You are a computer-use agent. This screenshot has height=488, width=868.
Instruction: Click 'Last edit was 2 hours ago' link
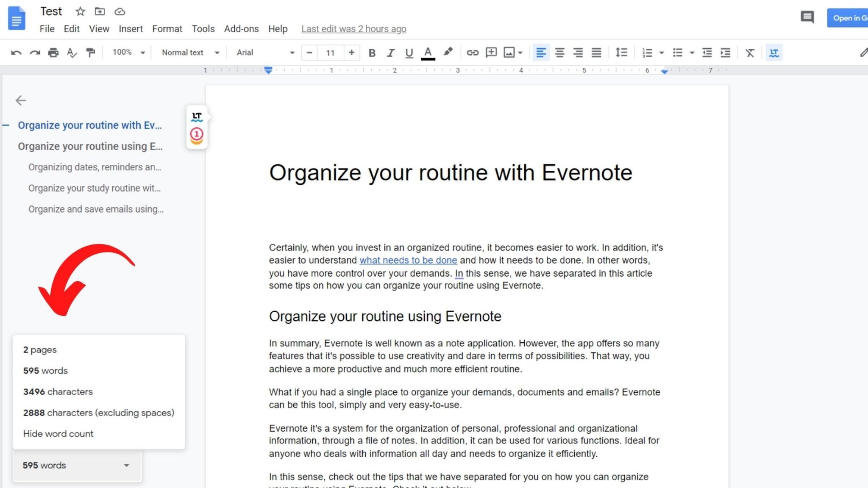click(x=353, y=29)
